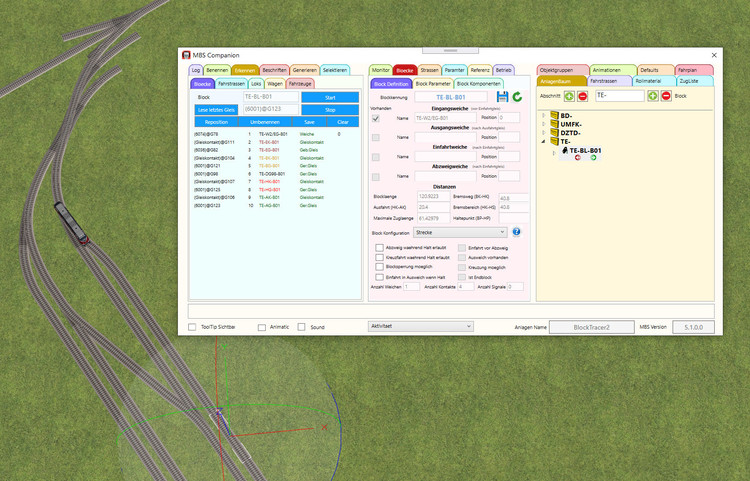Open the Block Parameter tab
The height and width of the screenshot is (481, 750).
432,84
